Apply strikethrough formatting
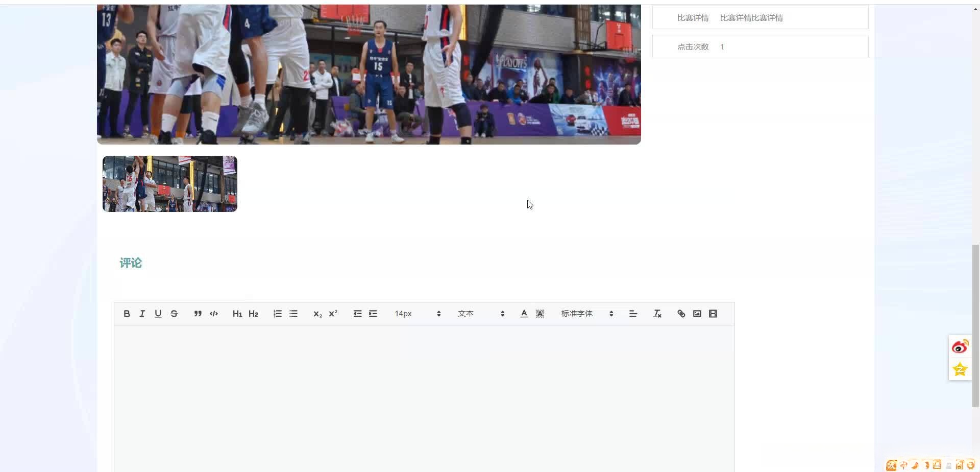980x472 pixels. tap(174, 314)
